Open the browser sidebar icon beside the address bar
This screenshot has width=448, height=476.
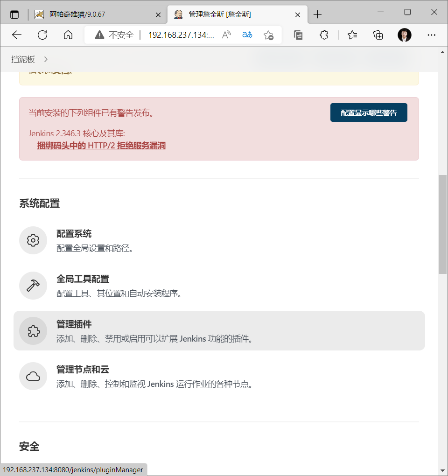(298, 35)
